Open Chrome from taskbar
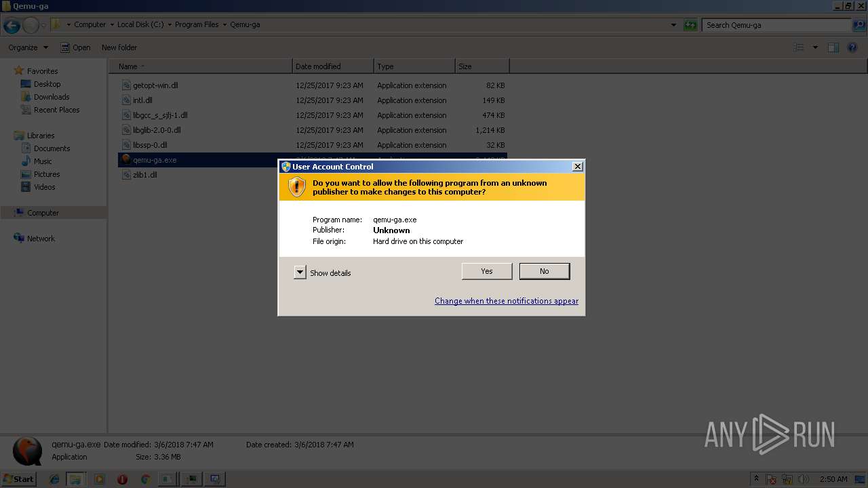The image size is (868, 488). (x=145, y=479)
